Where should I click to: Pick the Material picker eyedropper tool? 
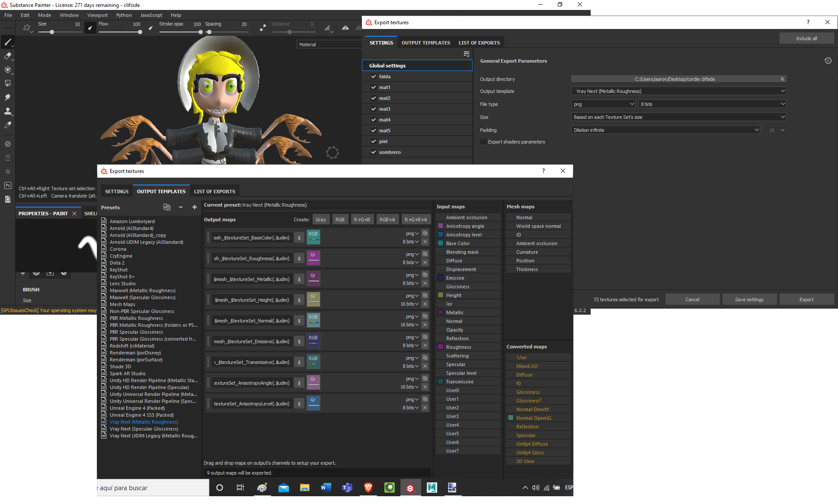point(8,125)
